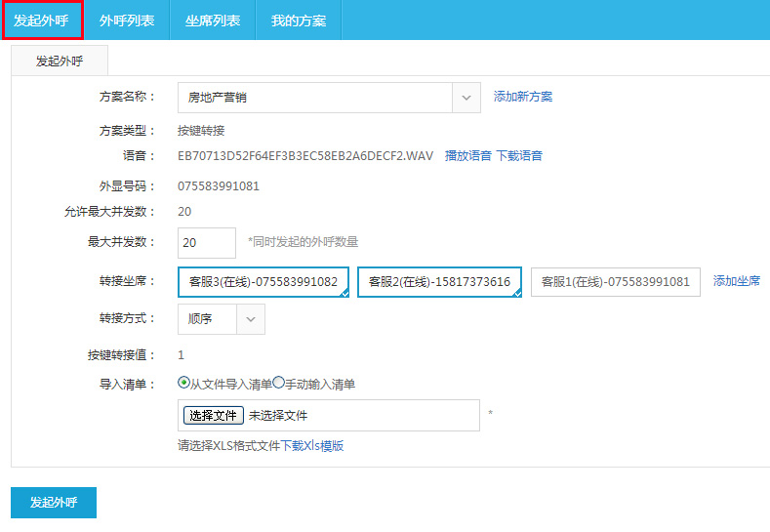The image size is (770, 532).
Task: Select the 发起外呼 sub-tab in panel
Action: coord(60,61)
